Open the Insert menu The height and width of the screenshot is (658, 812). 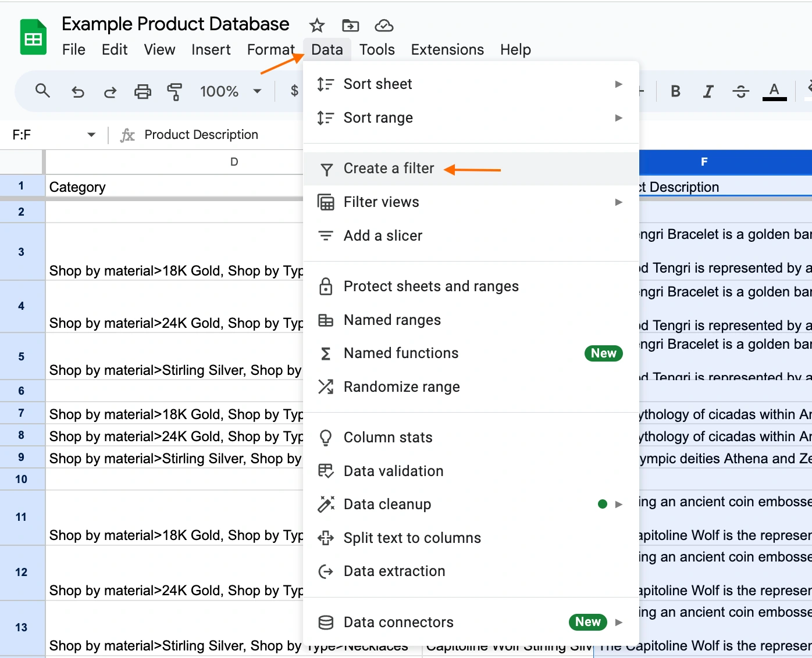click(x=211, y=50)
